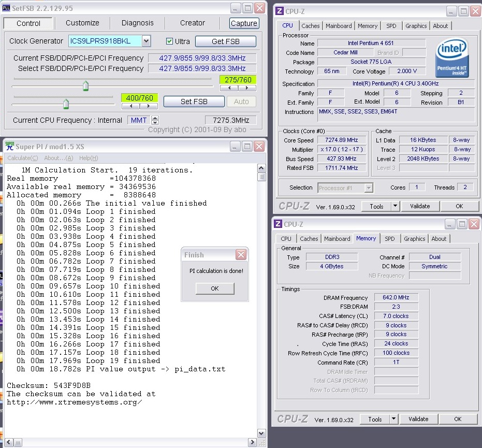The width and height of the screenshot is (482, 448).
Task: Click the lower CPU-Z window Z icon
Action: pyautogui.click(x=278, y=224)
